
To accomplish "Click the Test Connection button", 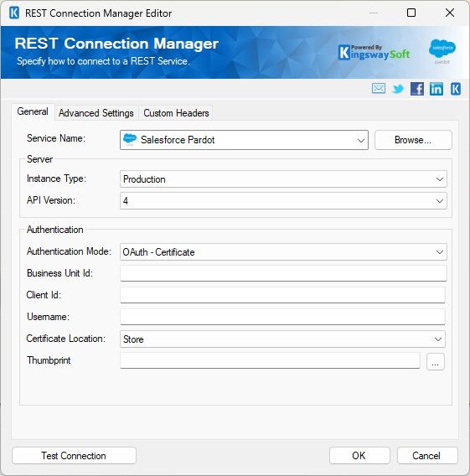I will coord(74,456).
